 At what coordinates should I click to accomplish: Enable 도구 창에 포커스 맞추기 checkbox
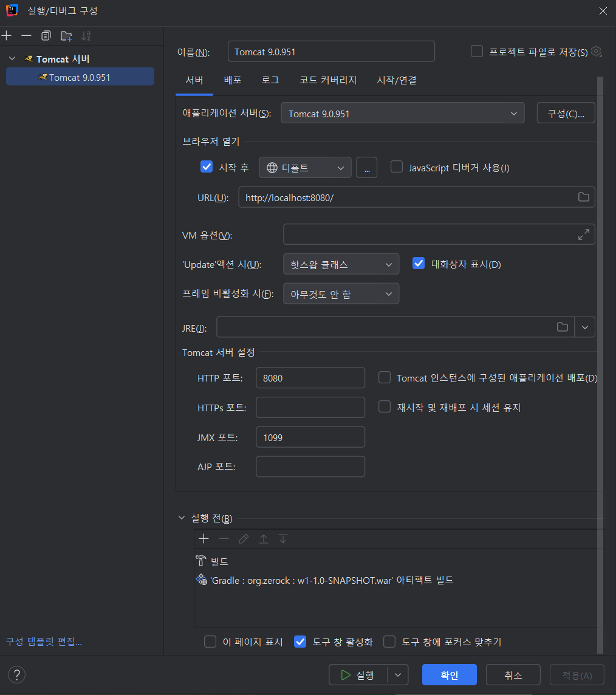(x=389, y=642)
